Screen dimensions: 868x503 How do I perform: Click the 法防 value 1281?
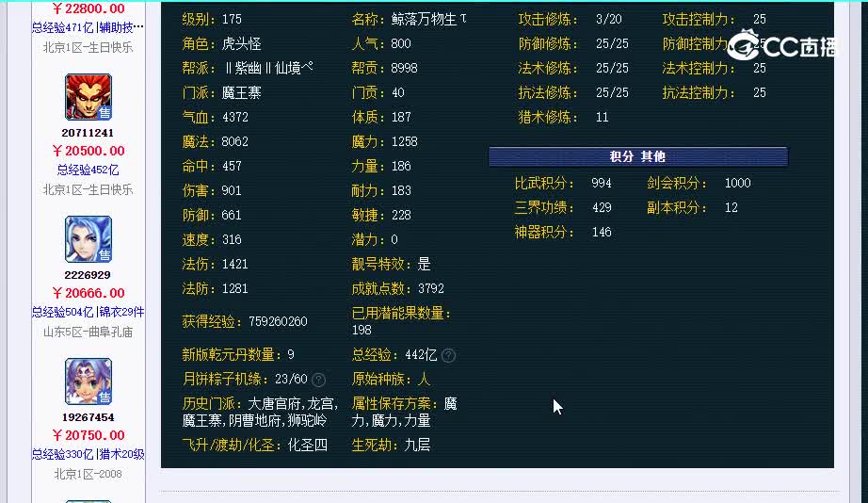coord(235,288)
